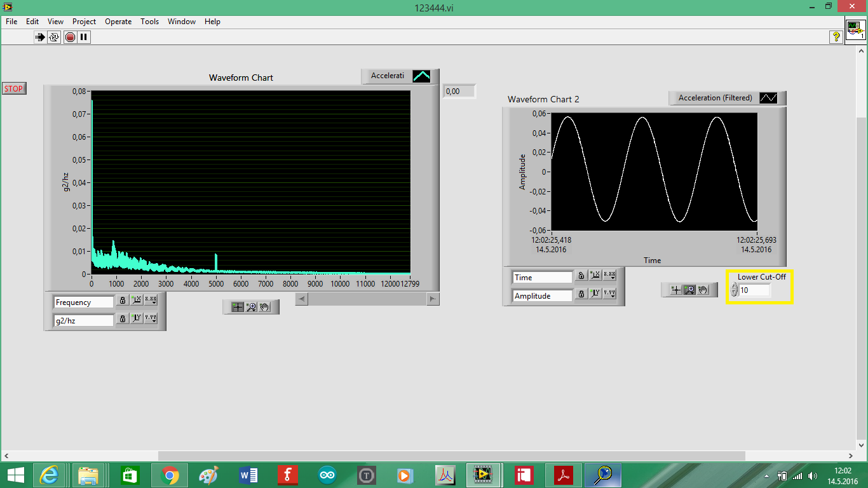
Task: Open Internet Explorer from the taskbar
Action: (x=50, y=475)
